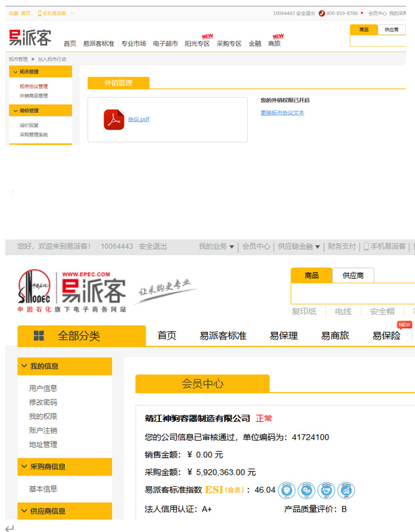This screenshot has width=415, height=532.
Task: Open 我的权限 in the sidebar
Action: (x=43, y=417)
